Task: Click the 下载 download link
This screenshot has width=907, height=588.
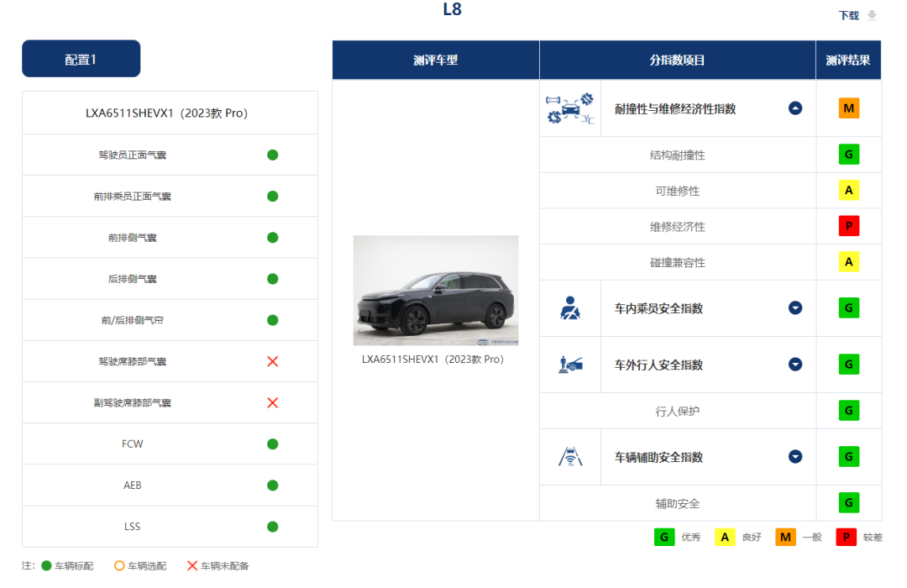Action: coord(849,16)
